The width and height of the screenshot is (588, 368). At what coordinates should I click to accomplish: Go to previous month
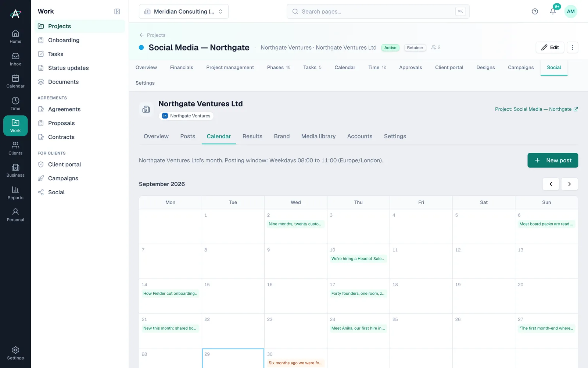(551, 184)
